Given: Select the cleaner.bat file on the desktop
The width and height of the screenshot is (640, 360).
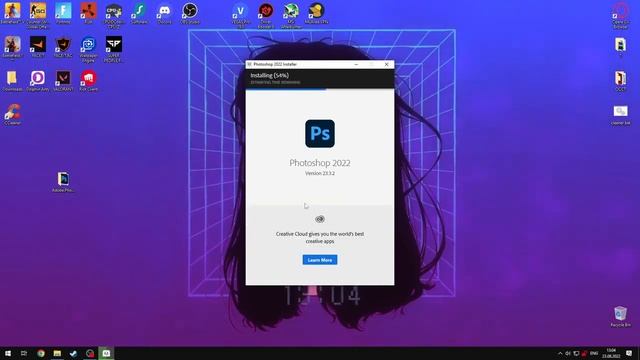Looking at the screenshot, I should 620,115.
